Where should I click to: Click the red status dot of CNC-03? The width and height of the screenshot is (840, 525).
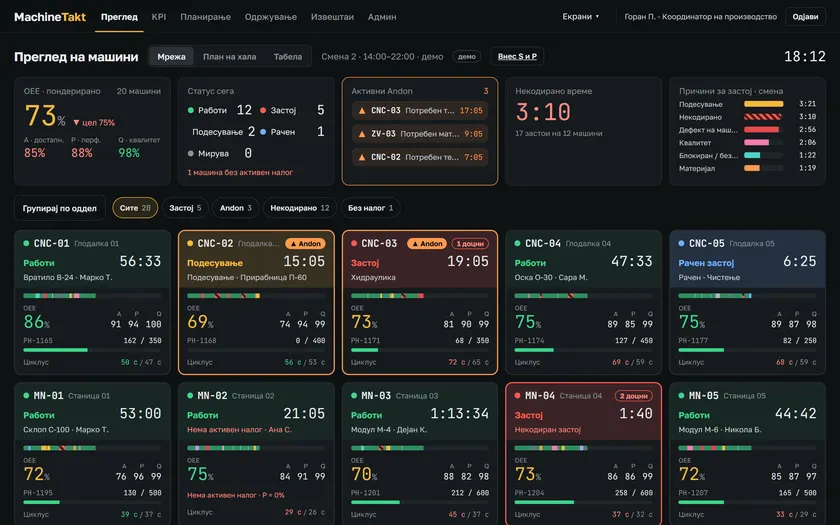coord(354,243)
